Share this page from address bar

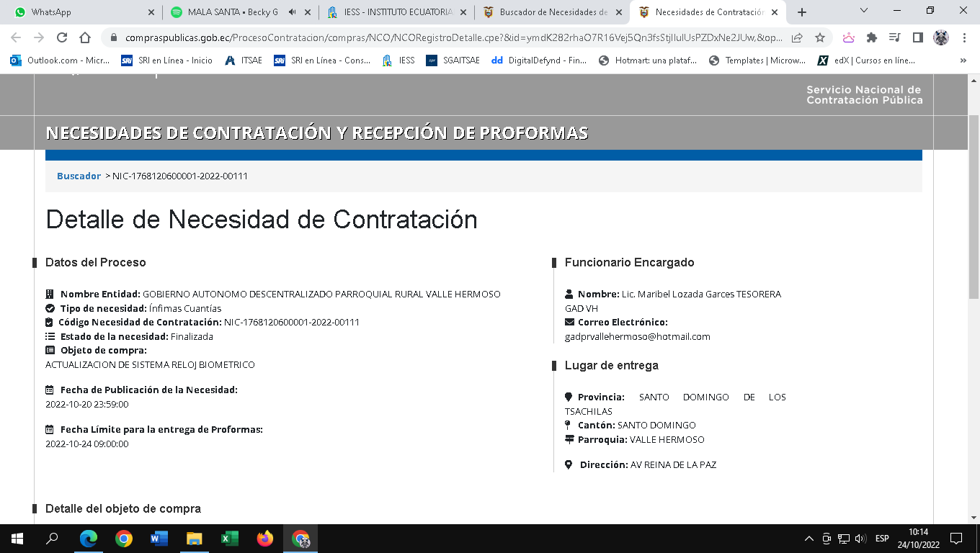point(797,37)
